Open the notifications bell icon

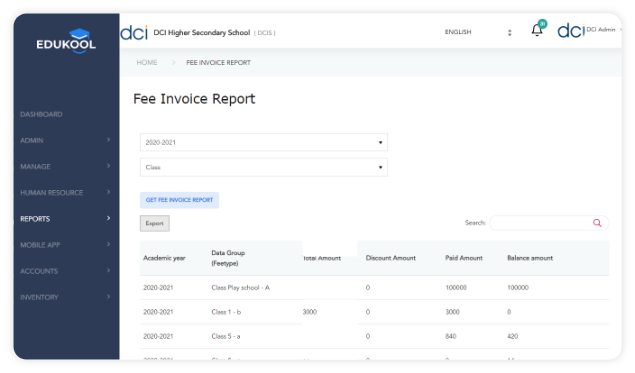[x=537, y=30]
